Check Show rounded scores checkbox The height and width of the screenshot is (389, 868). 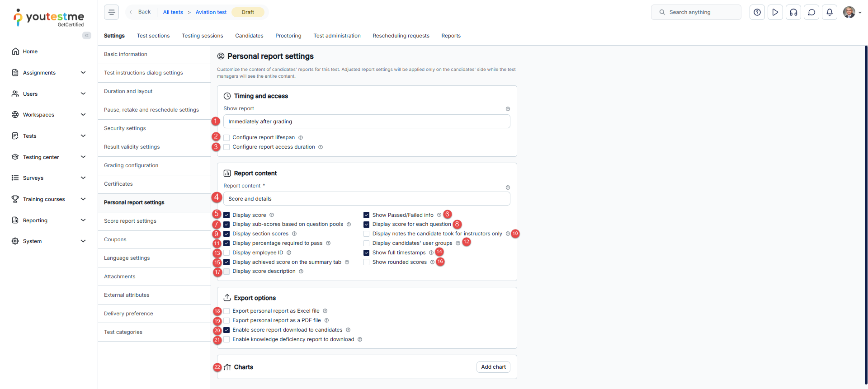click(x=367, y=262)
